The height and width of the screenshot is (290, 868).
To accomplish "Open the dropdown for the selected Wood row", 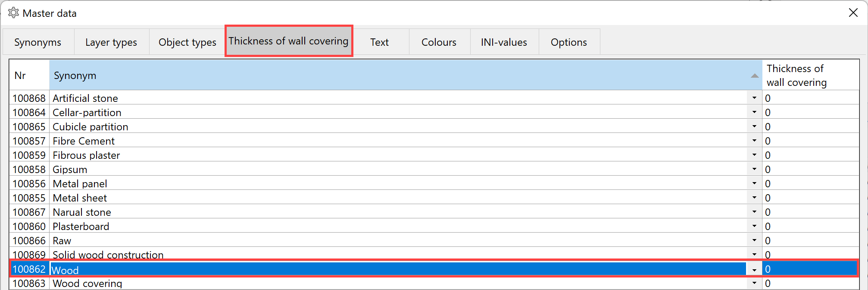I will [754, 270].
